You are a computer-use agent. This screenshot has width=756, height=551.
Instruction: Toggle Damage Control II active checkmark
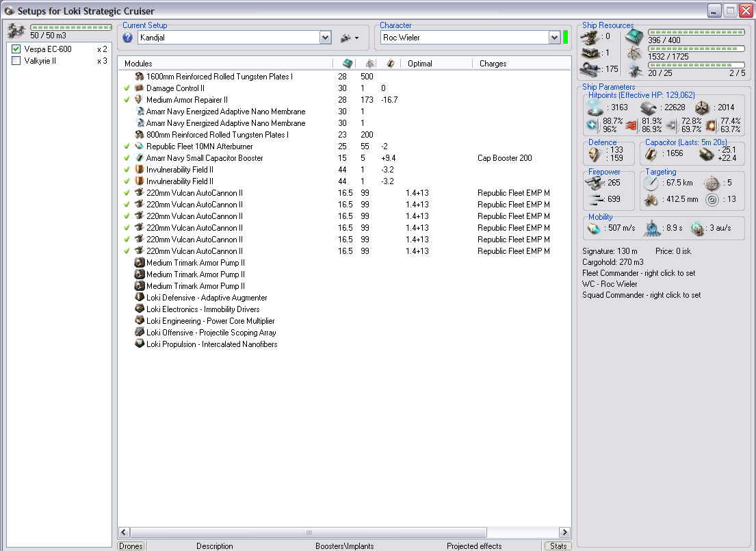(127, 88)
